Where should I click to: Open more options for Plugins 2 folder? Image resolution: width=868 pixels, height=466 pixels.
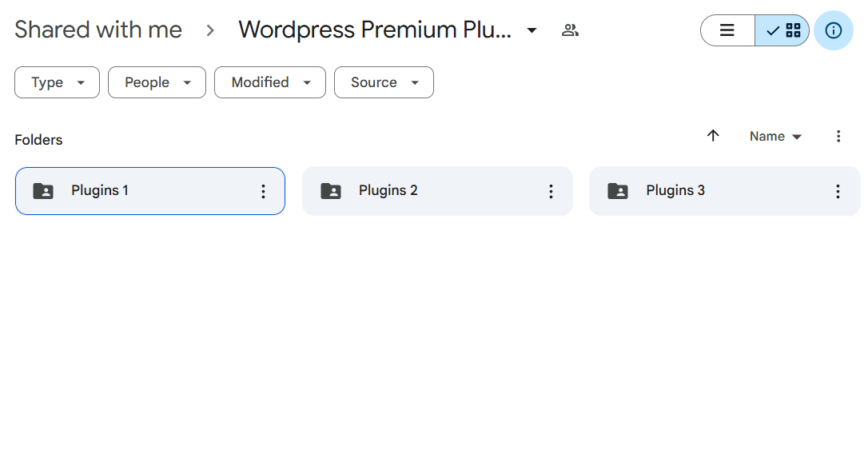551,192
